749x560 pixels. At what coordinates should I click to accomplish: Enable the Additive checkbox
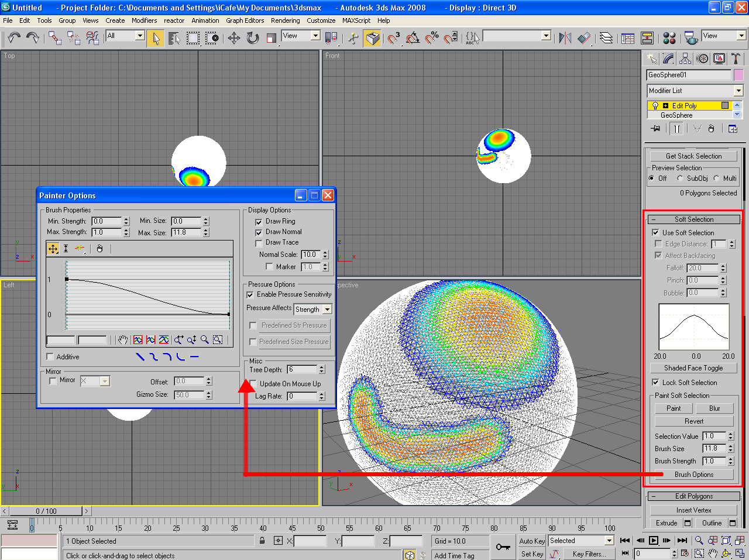click(x=50, y=356)
